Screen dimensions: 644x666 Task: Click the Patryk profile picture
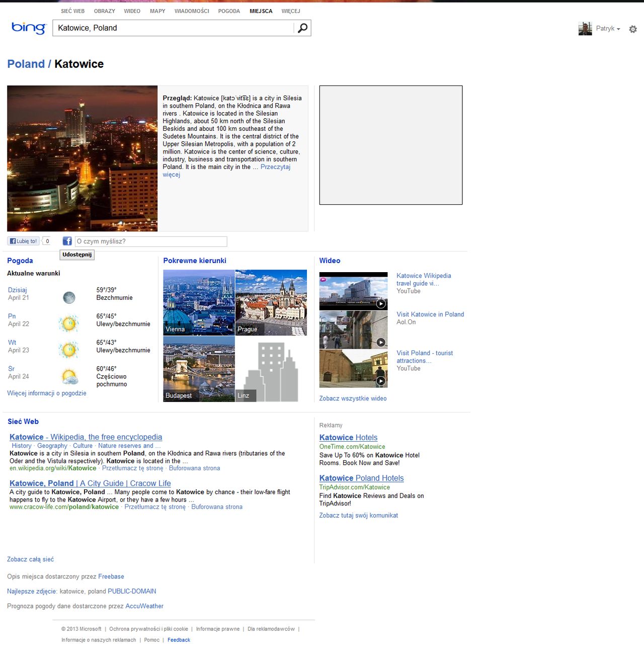(585, 29)
